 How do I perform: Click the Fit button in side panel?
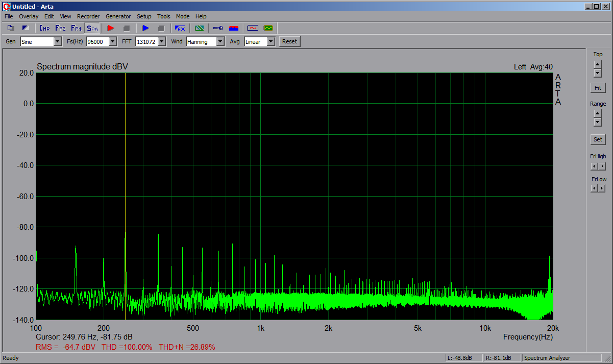598,88
